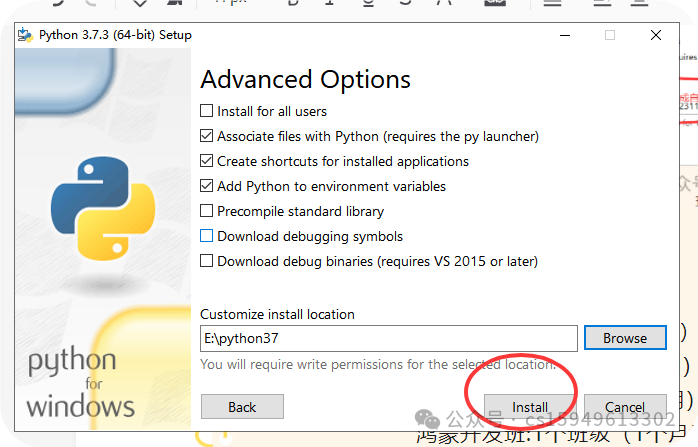Click the Python setup title bar icon

click(x=25, y=35)
